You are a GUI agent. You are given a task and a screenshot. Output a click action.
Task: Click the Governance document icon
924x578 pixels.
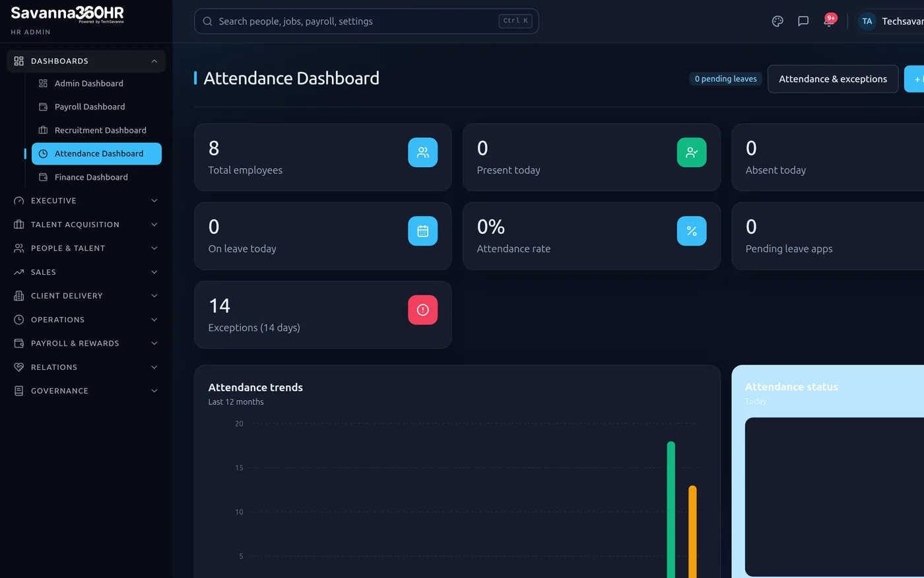point(18,391)
